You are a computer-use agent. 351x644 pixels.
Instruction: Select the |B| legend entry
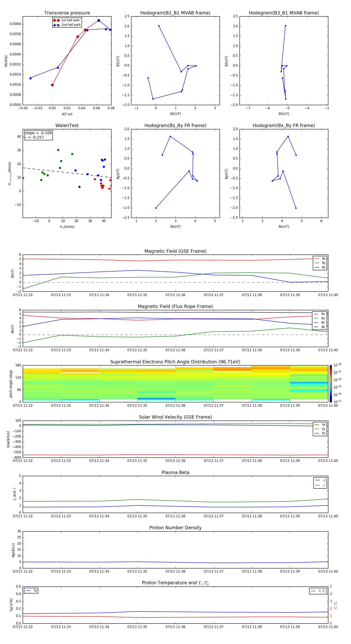[x=320, y=327]
